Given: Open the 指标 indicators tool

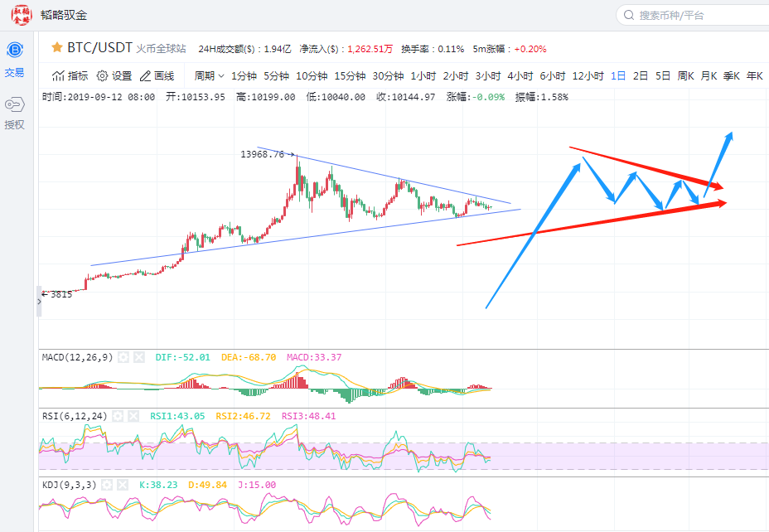Looking at the screenshot, I should click(x=70, y=76).
